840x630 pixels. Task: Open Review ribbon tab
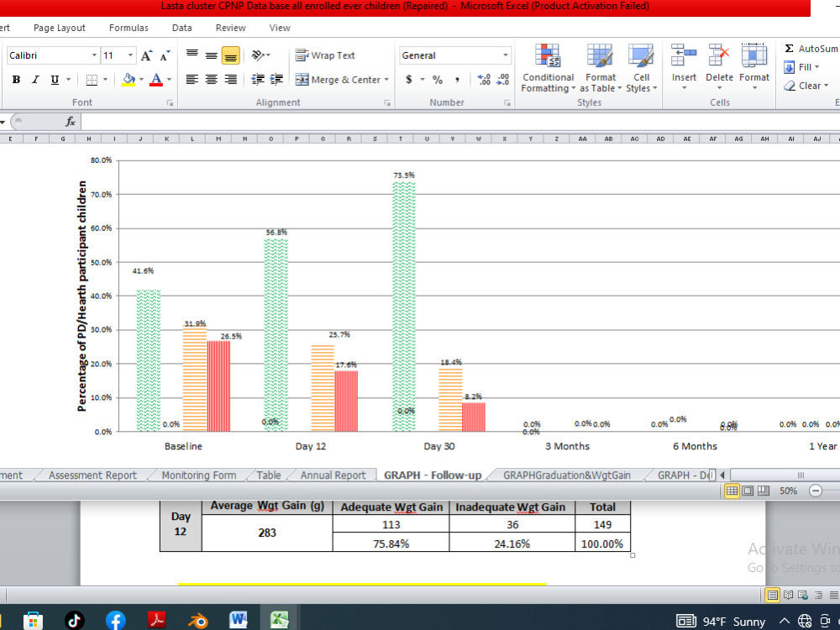click(x=231, y=28)
